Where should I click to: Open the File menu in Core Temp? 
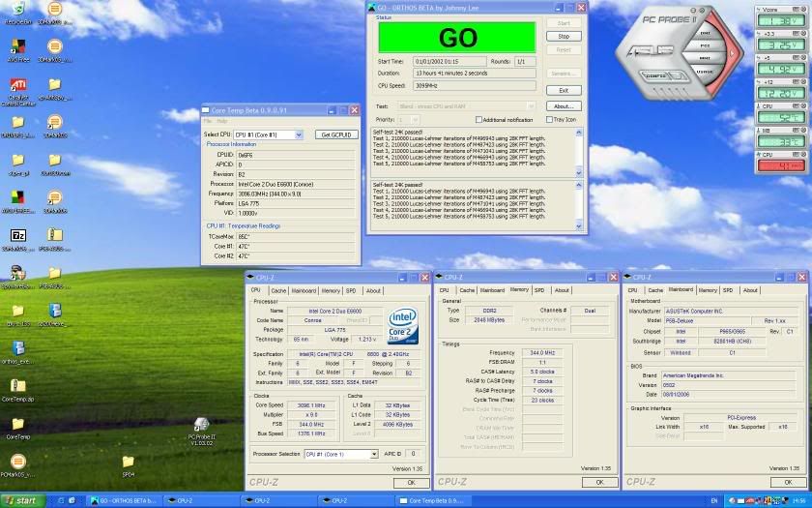click(x=207, y=121)
